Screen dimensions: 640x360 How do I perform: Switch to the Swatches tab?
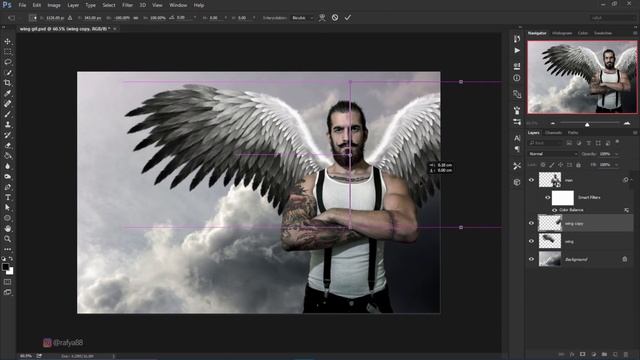click(x=603, y=33)
